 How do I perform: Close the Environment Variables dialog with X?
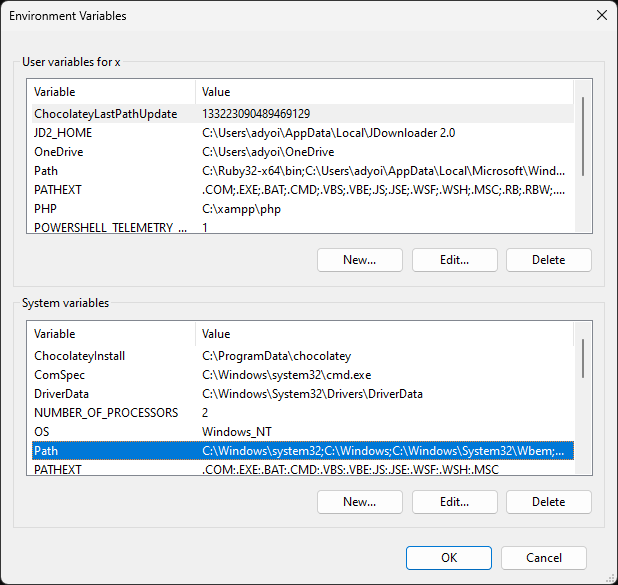[x=601, y=15]
